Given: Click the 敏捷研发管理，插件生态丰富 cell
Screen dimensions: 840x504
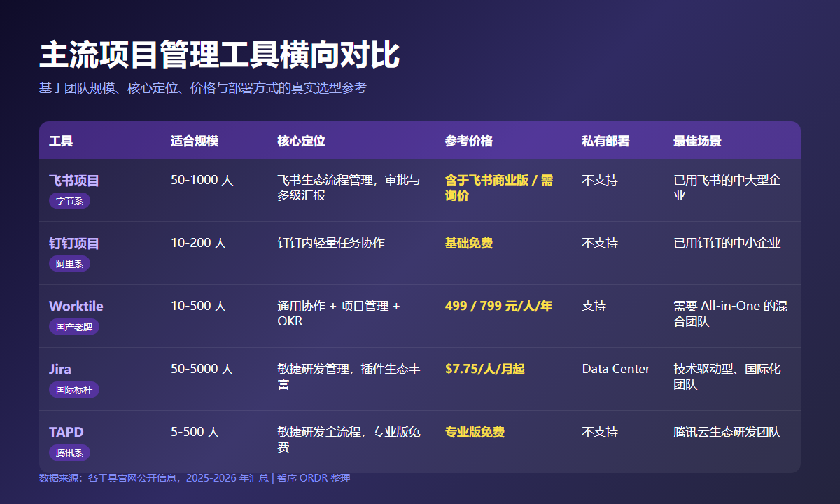Looking at the screenshot, I should 349,377.
